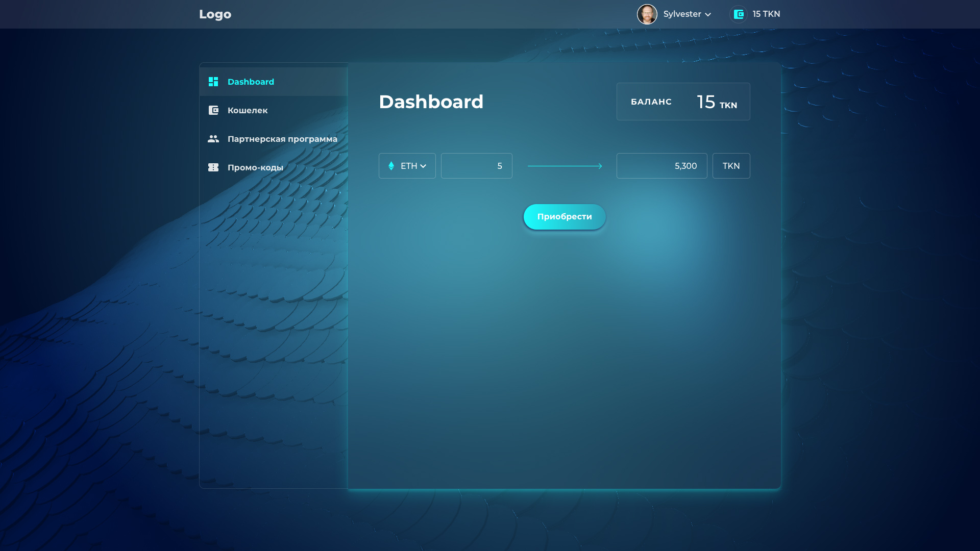
Task: Click the Промо-коды ticket icon
Action: tap(213, 167)
